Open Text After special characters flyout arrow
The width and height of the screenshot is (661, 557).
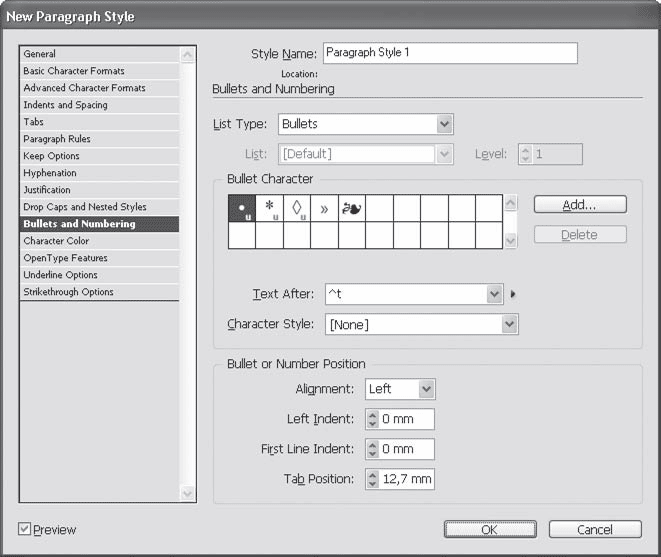[x=514, y=295]
